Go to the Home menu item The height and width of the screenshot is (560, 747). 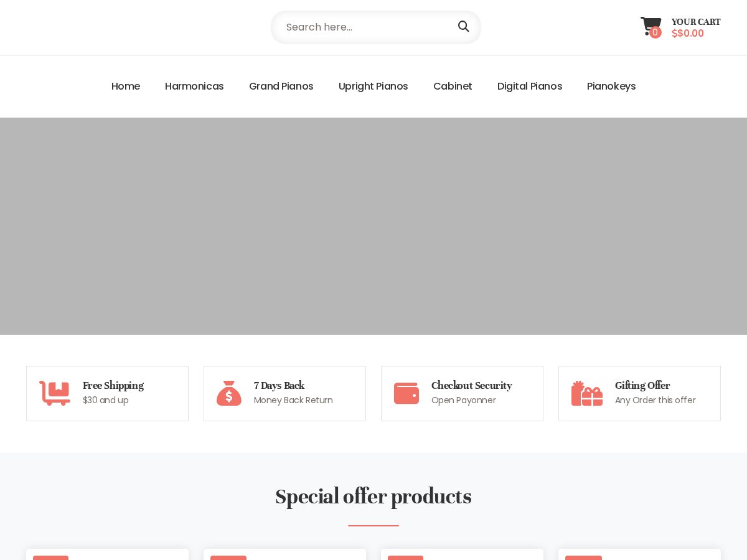coord(126,86)
